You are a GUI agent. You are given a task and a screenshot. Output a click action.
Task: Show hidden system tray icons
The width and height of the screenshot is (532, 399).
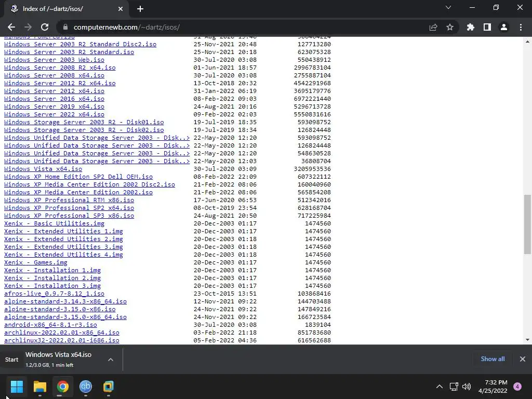[x=440, y=387]
